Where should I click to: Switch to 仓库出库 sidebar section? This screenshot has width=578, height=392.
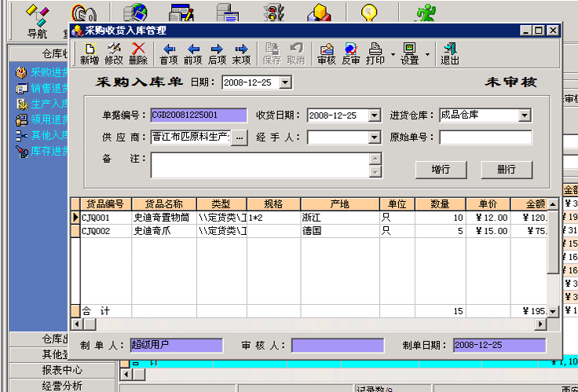click(38, 339)
